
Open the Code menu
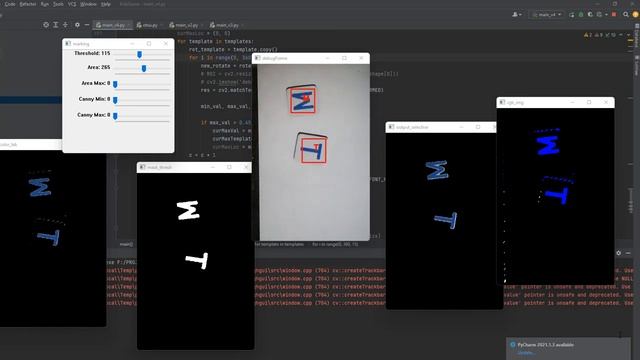[10, 4]
